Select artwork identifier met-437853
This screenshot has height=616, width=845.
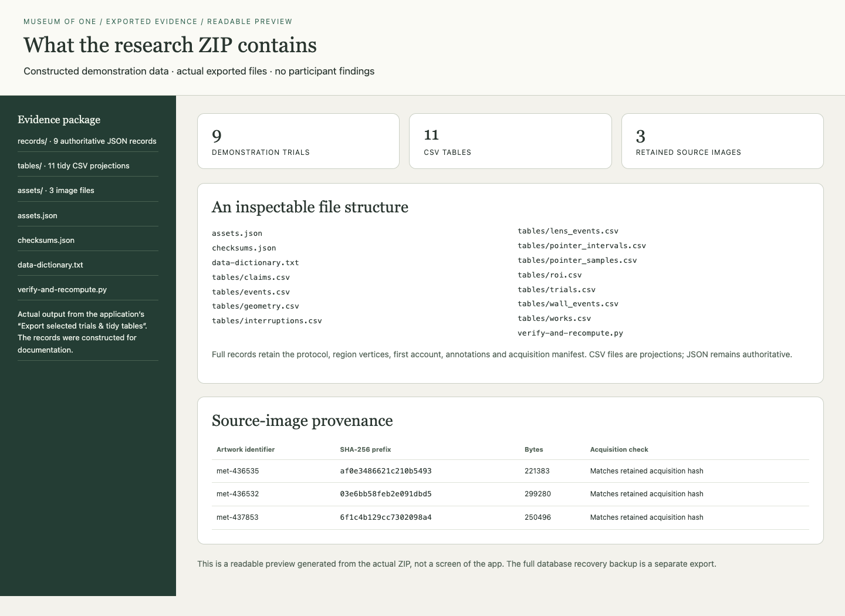click(238, 517)
